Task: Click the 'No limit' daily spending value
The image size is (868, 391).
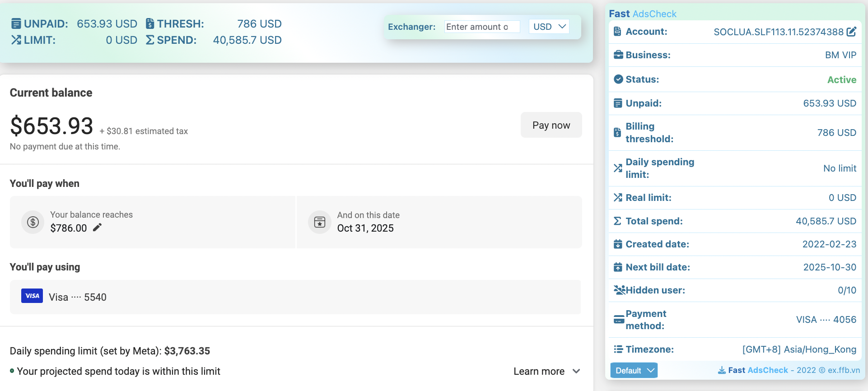Action: pos(840,168)
